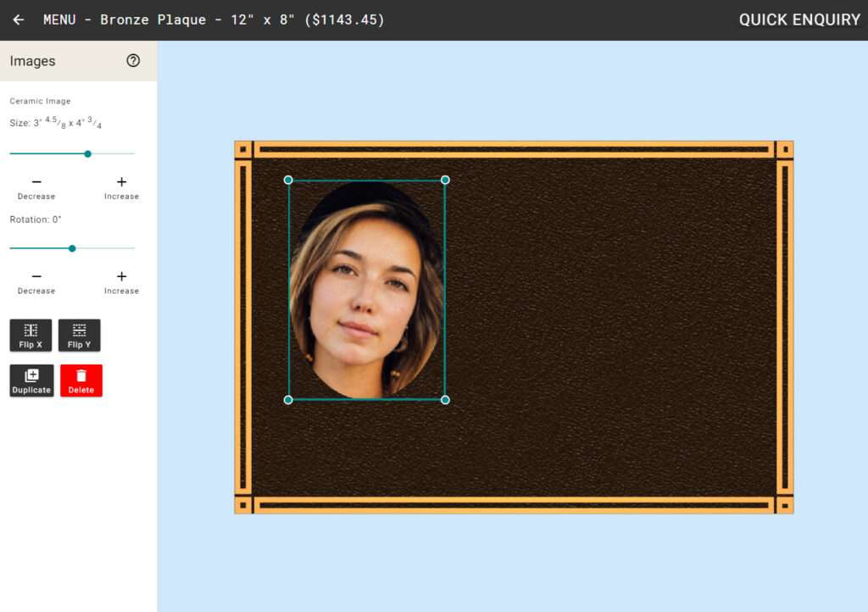
Task: Click bottom-right resize handle of portrait
Action: pyautogui.click(x=445, y=399)
